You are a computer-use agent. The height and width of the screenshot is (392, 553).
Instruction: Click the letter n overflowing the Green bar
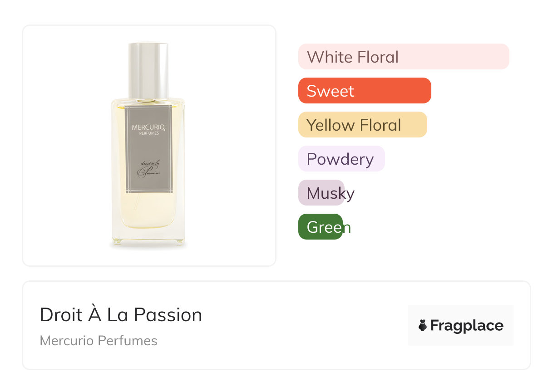tap(347, 227)
